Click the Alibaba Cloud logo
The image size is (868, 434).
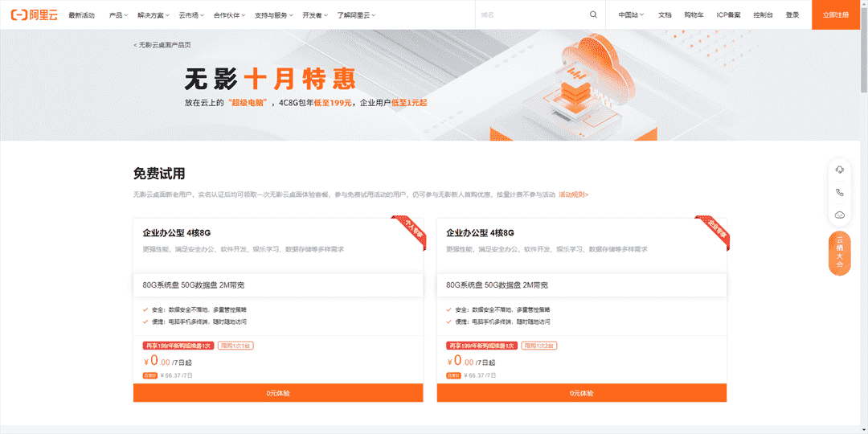tap(34, 15)
